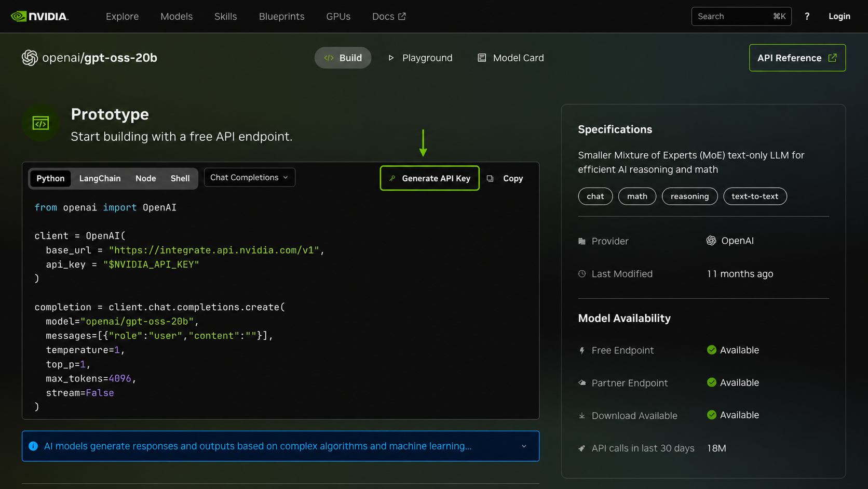
Task: Click the code brackets icon in Build
Action: pyautogui.click(x=329, y=58)
